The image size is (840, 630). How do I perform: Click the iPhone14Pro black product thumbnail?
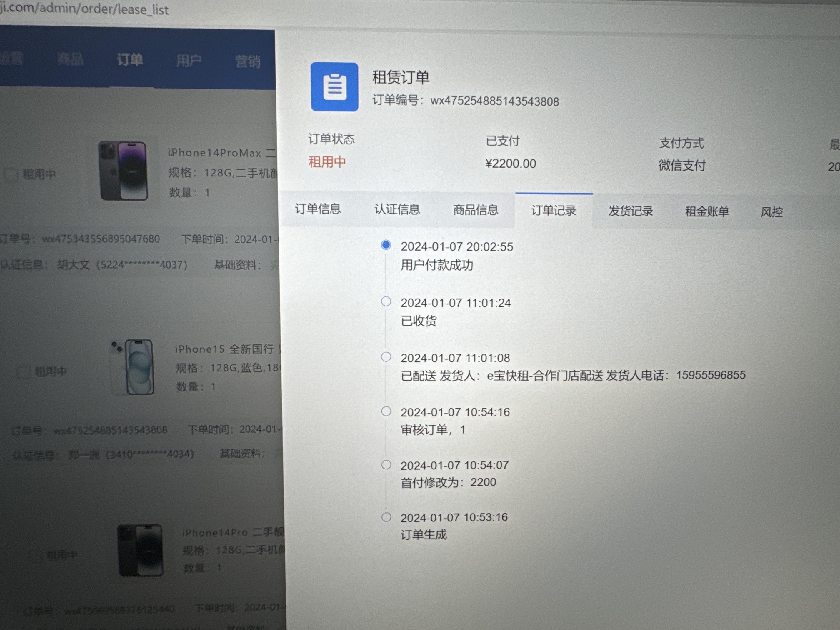pos(140,551)
